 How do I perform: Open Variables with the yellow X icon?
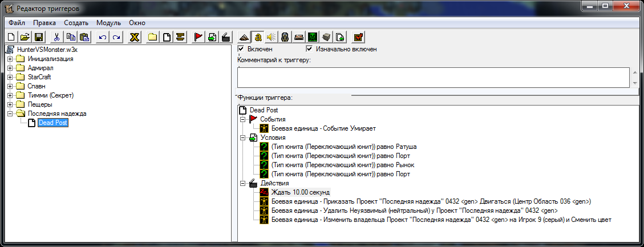[134, 38]
